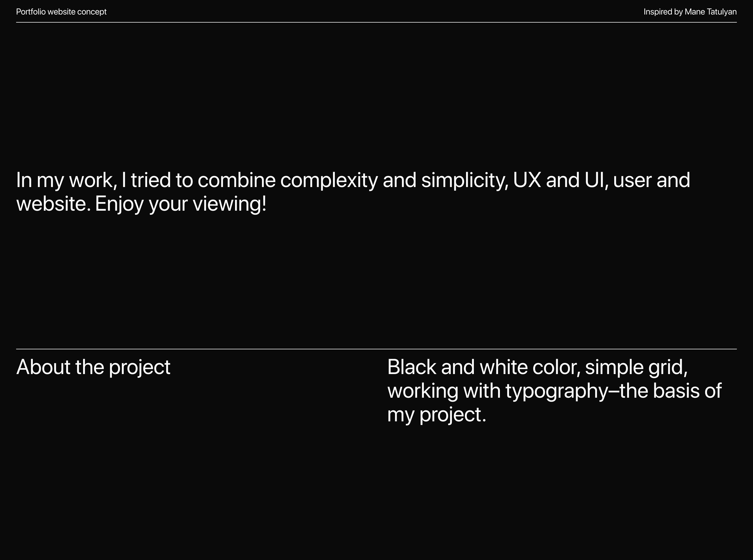Viewport: 753px width, 560px height.
Task: Click the word "tried" in the intro sentence
Action: tap(151, 180)
